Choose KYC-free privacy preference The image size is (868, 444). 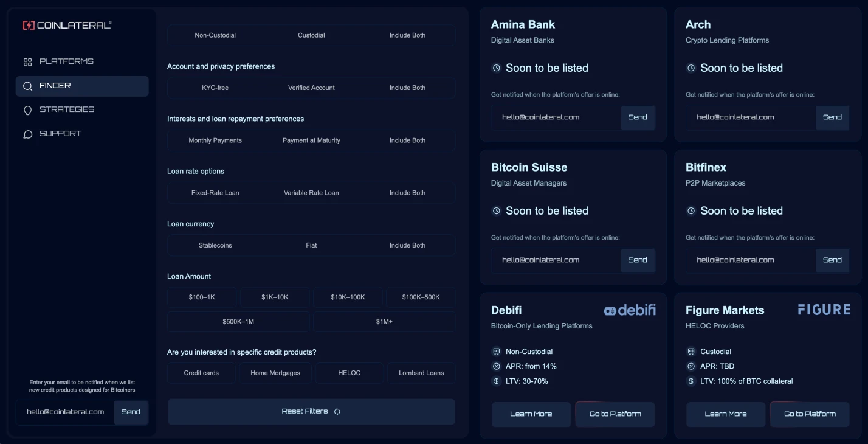coord(215,88)
